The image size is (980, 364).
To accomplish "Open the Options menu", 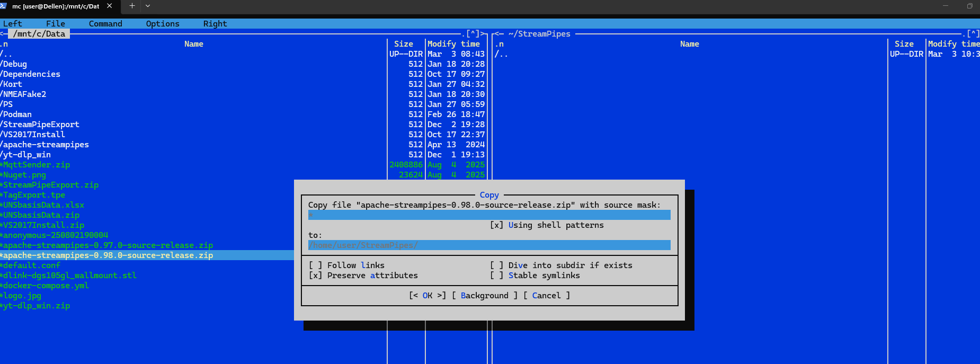I will pyautogui.click(x=163, y=24).
